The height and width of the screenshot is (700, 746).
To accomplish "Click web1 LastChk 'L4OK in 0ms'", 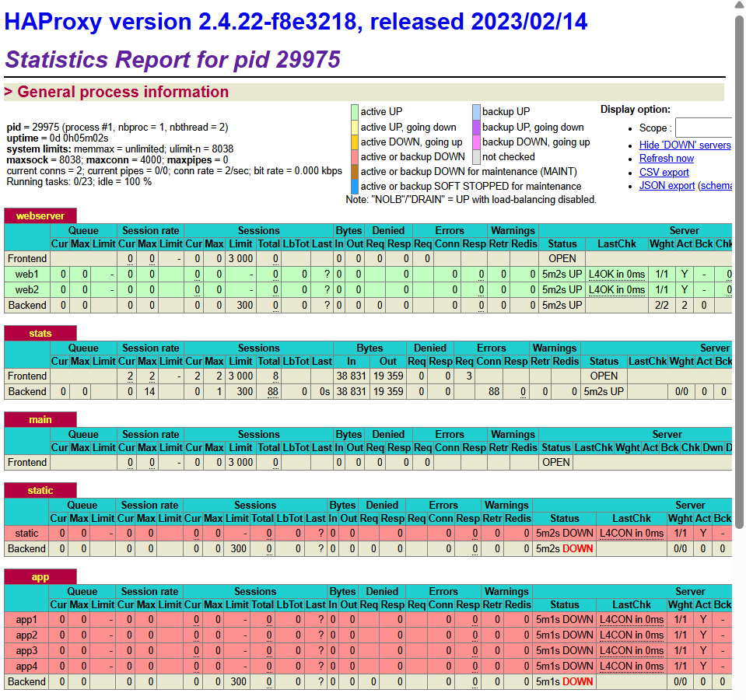I will click(617, 275).
